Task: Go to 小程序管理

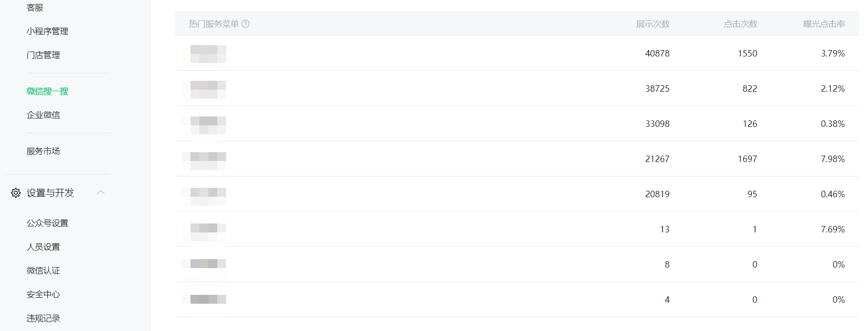Action: tap(48, 31)
